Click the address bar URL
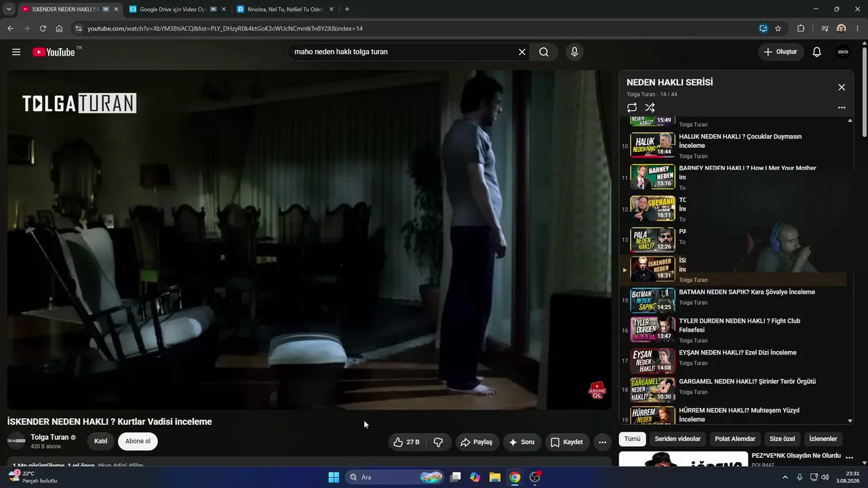Screen dimensions: 868x488 point(225,28)
